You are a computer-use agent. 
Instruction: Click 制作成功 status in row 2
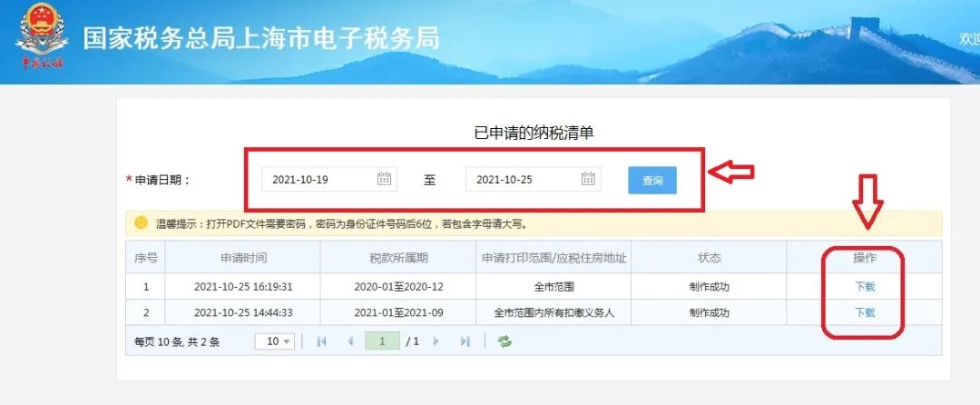coord(709,312)
